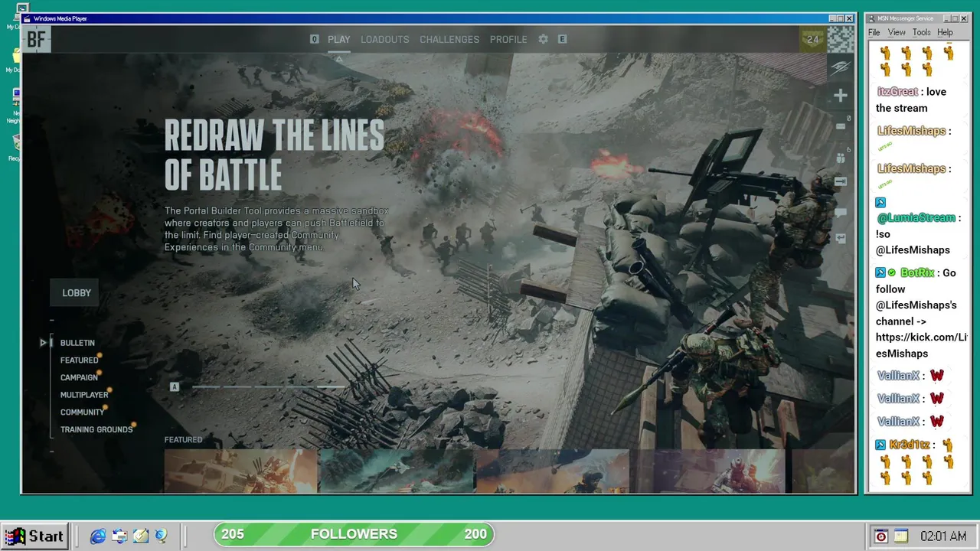The height and width of the screenshot is (551, 980).
Task: Select MULTIPLAYER in the left menu
Action: coord(84,395)
